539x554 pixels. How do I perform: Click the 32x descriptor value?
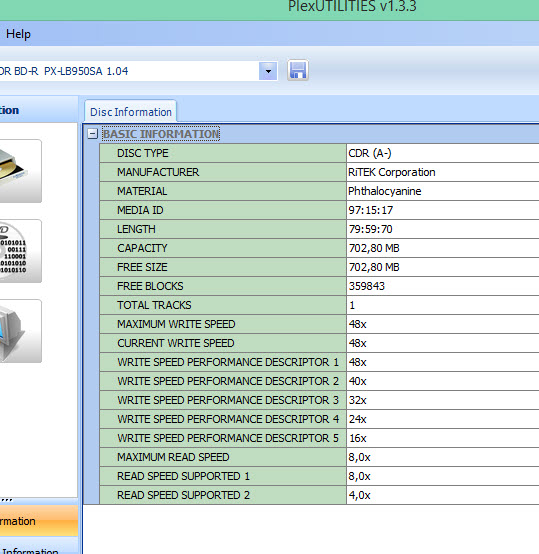click(x=357, y=400)
